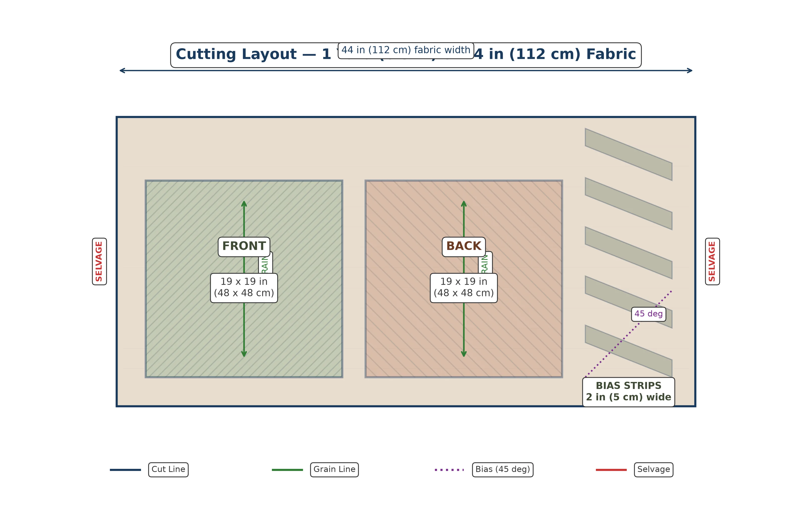Click the GRAIN label on the BACK piece
812x523 pixels.
click(x=485, y=265)
